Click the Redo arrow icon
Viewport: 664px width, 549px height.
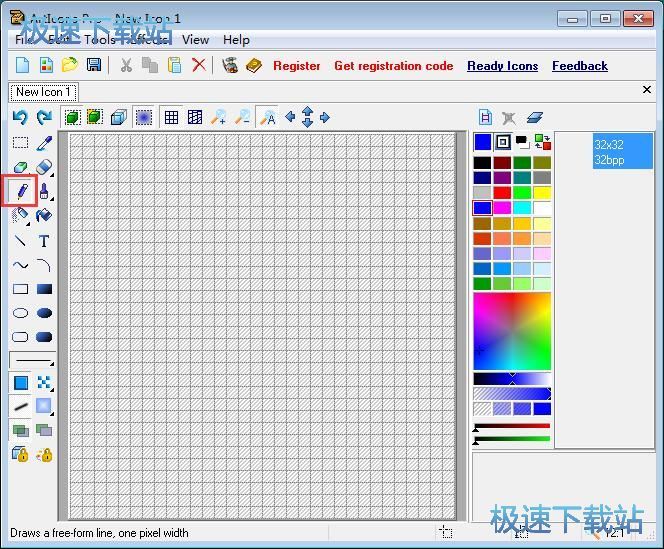44,117
